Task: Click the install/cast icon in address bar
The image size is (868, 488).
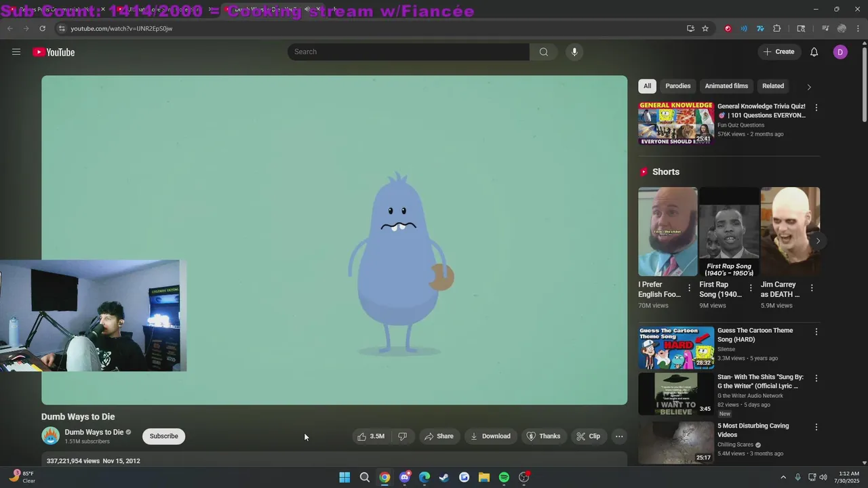Action: (690, 28)
